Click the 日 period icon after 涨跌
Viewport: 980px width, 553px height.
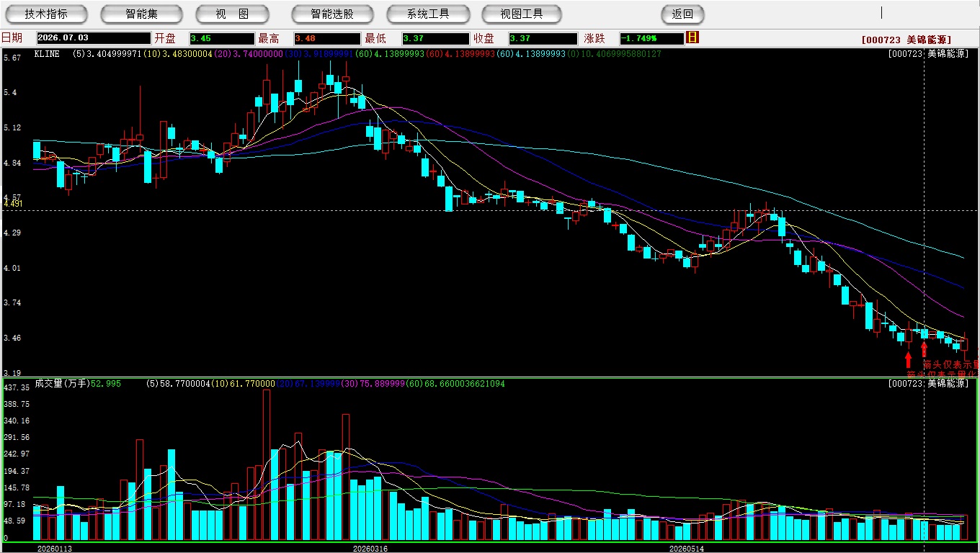tap(692, 37)
